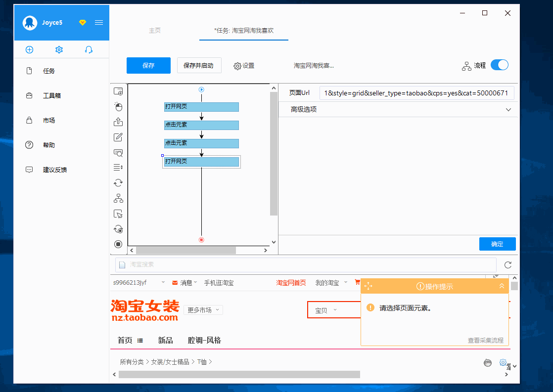
Task: Click the 手机逛淘宝 link
Action: 219,283
